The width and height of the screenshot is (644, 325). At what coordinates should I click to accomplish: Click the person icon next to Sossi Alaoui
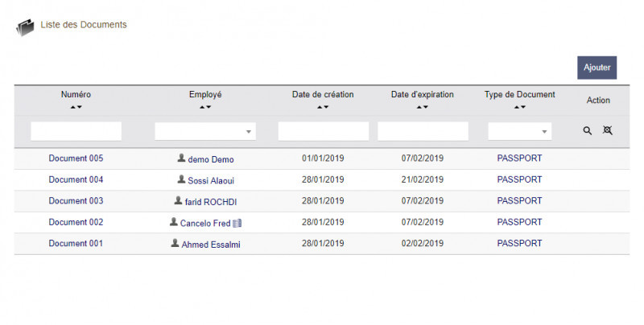pos(181,179)
